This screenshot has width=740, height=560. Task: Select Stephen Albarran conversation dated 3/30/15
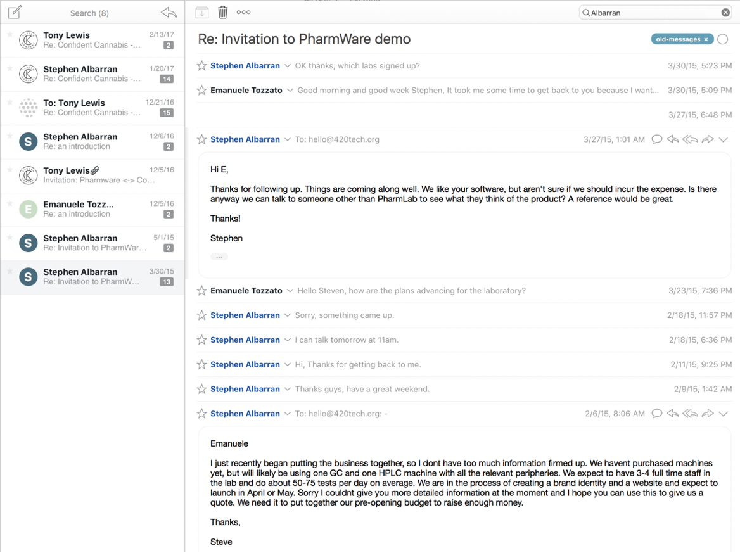92,277
